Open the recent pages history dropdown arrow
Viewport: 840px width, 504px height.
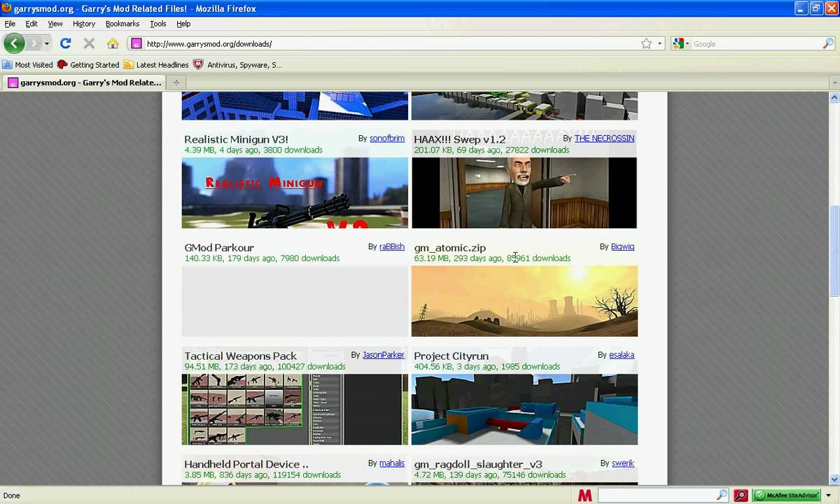point(46,43)
